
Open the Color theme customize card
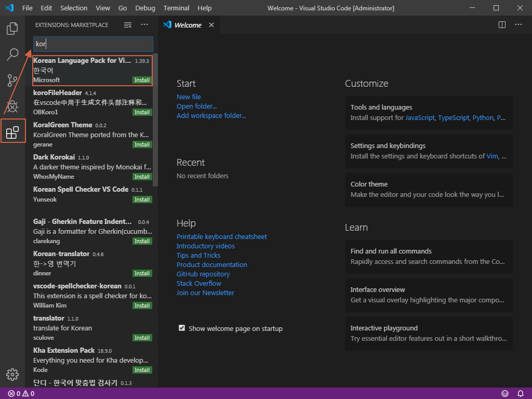(x=429, y=190)
